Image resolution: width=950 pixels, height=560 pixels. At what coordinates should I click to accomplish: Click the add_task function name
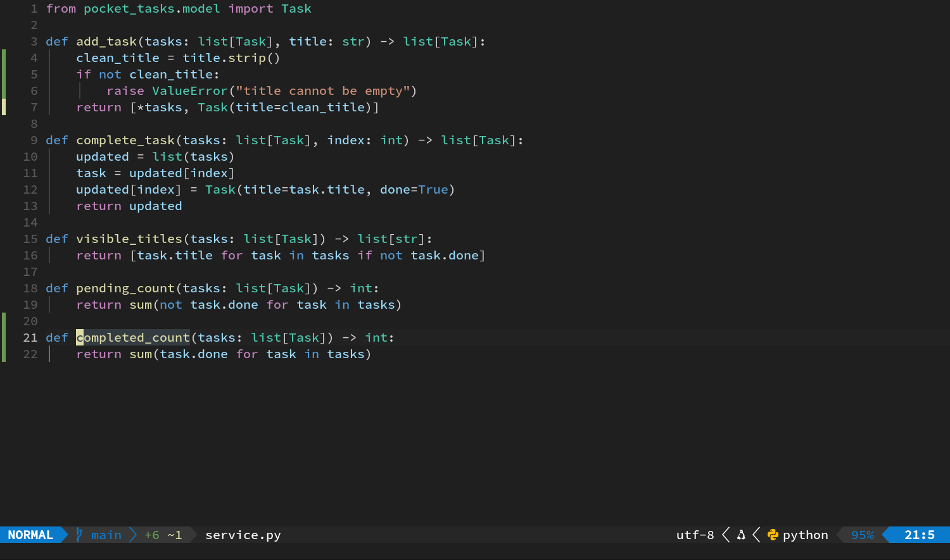tap(106, 42)
